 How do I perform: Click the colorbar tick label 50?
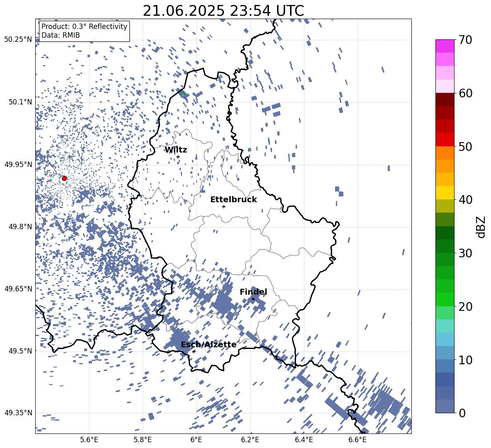click(465, 147)
